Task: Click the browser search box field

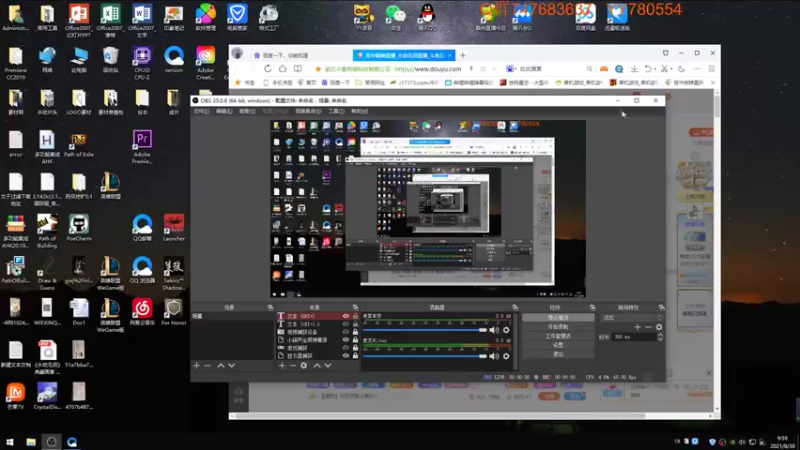Action: pos(548,69)
